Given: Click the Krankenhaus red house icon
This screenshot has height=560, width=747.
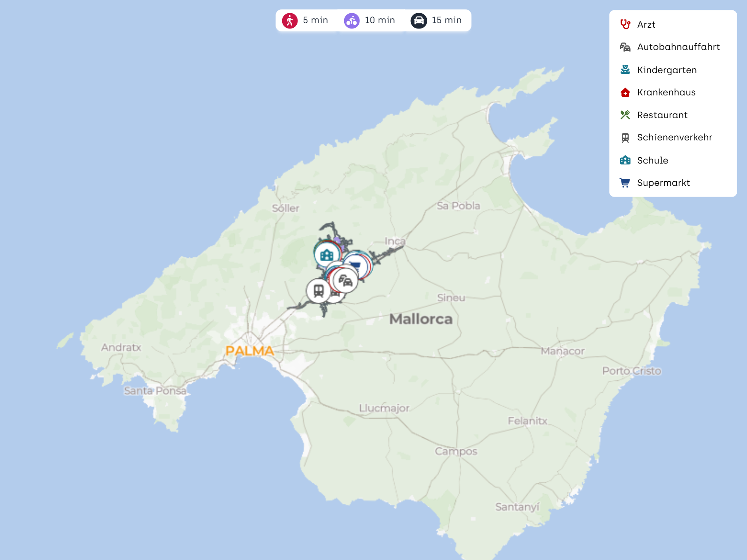Looking at the screenshot, I should [x=625, y=93].
